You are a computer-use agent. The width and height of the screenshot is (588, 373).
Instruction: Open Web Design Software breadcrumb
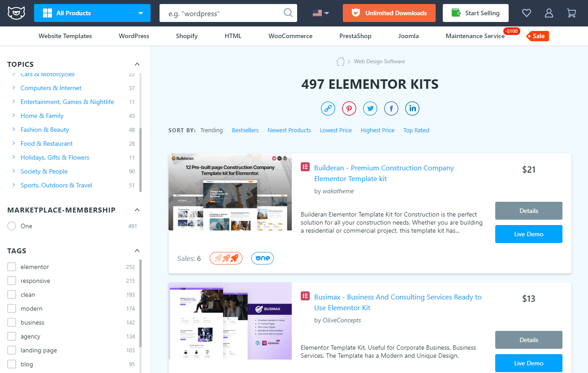click(379, 61)
